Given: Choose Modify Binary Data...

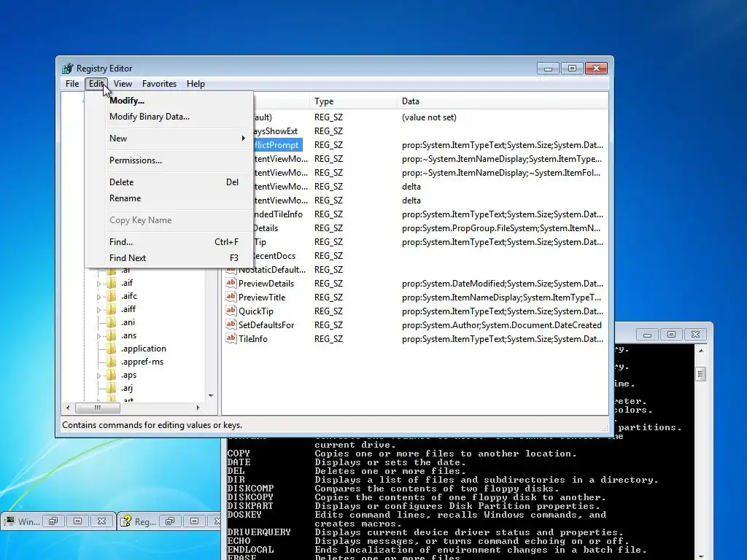Looking at the screenshot, I should (169, 117).
